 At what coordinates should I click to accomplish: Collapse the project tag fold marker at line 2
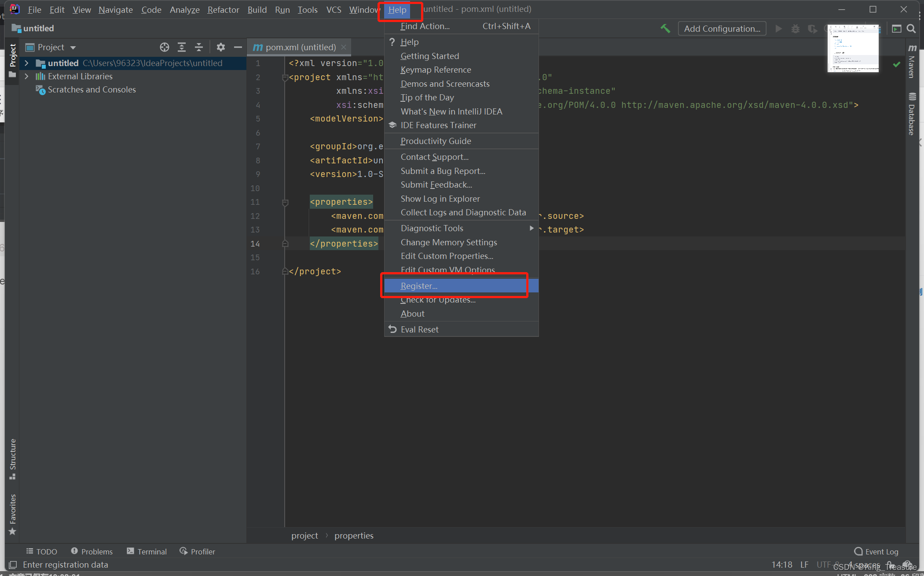(x=285, y=78)
